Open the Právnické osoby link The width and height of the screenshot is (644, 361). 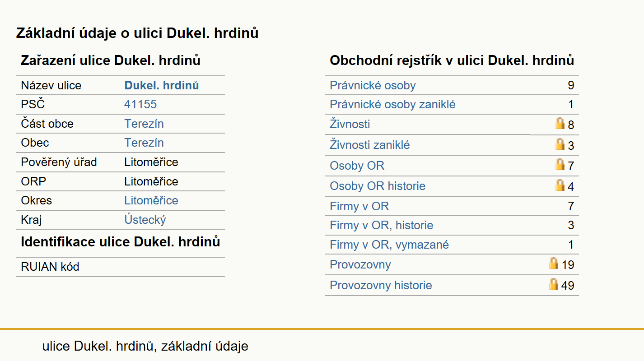click(373, 86)
